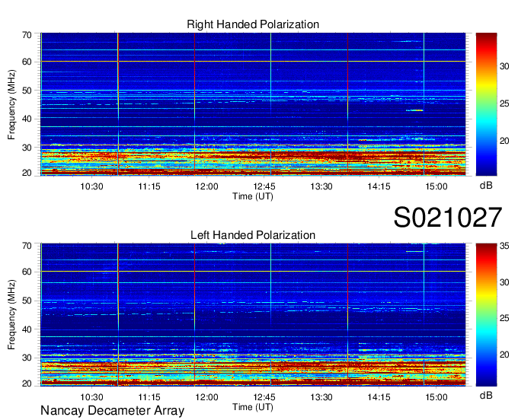Click the "Time (UT)" label under top plot

253,196
